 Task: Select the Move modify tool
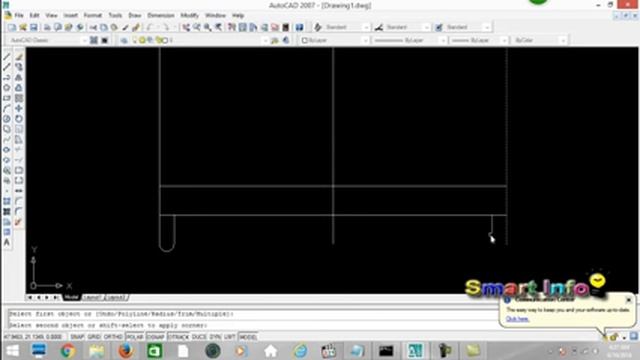point(19,109)
